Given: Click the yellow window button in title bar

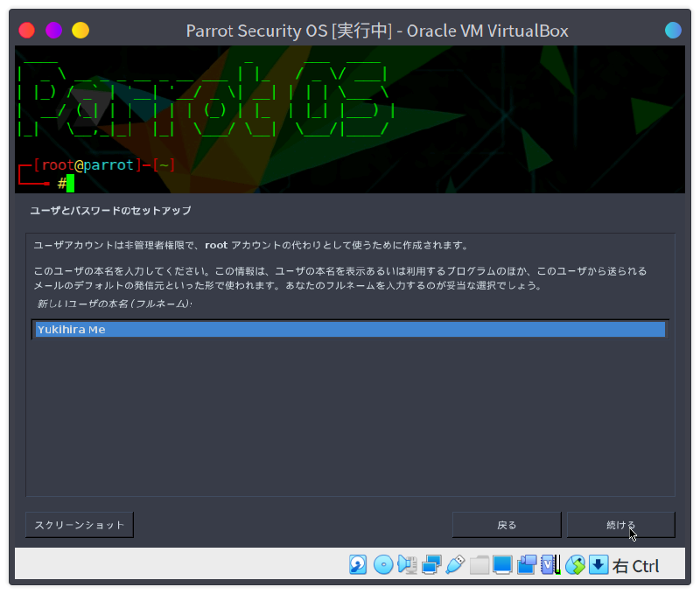Looking at the screenshot, I should 80,31.
